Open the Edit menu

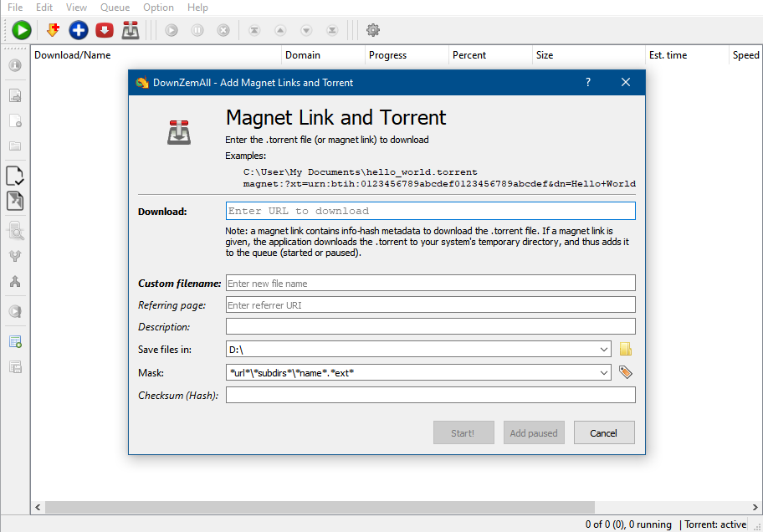(x=44, y=8)
